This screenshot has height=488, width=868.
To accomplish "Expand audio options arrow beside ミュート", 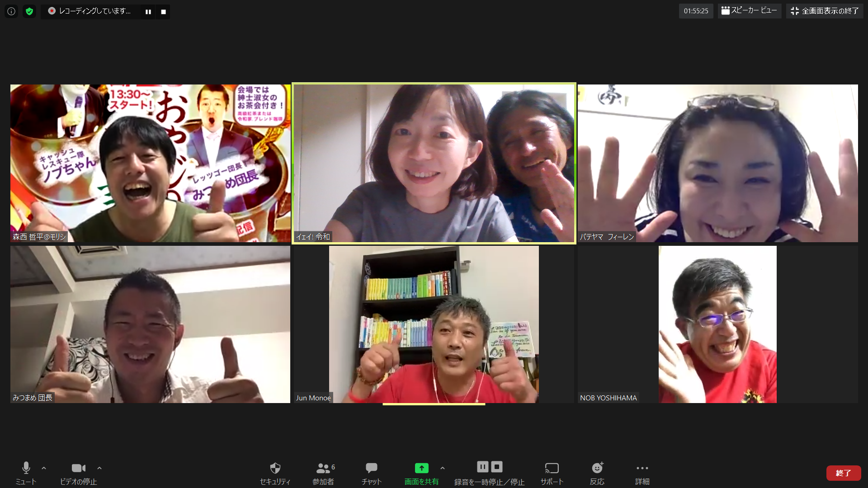I will coord(44,468).
